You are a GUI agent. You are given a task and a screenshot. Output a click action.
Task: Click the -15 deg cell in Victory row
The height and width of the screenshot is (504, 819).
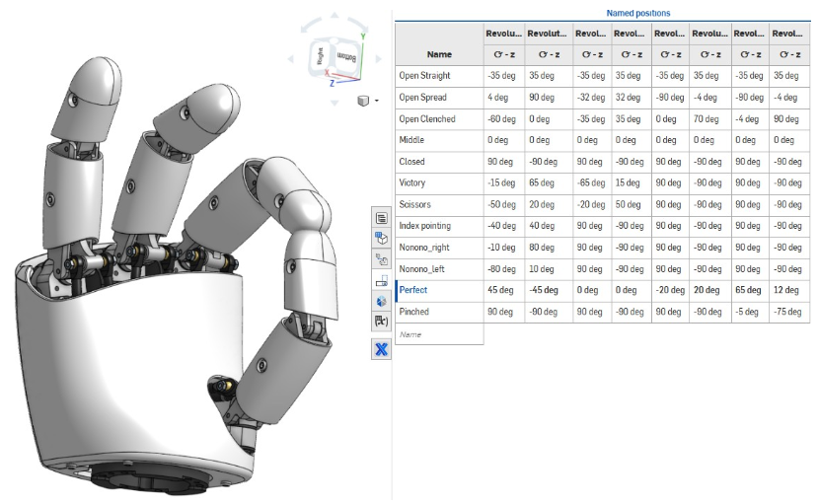tap(504, 182)
